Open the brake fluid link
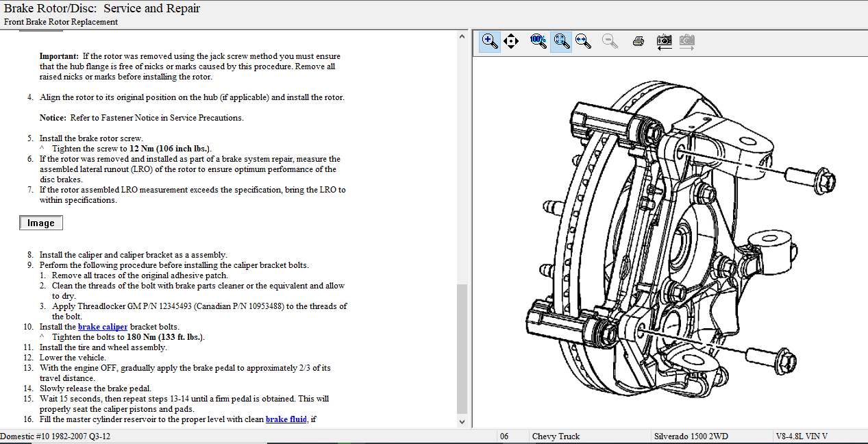This screenshot has height=444, width=868. [x=286, y=419]
